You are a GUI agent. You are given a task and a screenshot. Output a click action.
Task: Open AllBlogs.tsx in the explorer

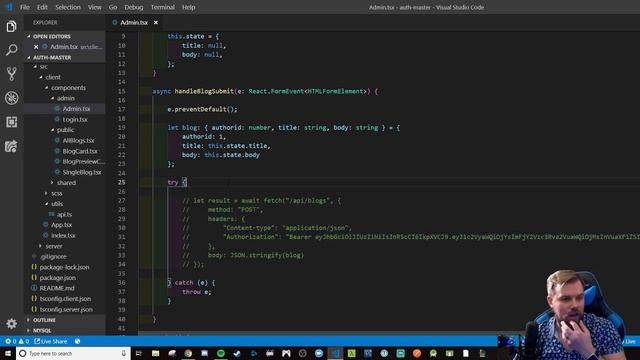(78, 140)
